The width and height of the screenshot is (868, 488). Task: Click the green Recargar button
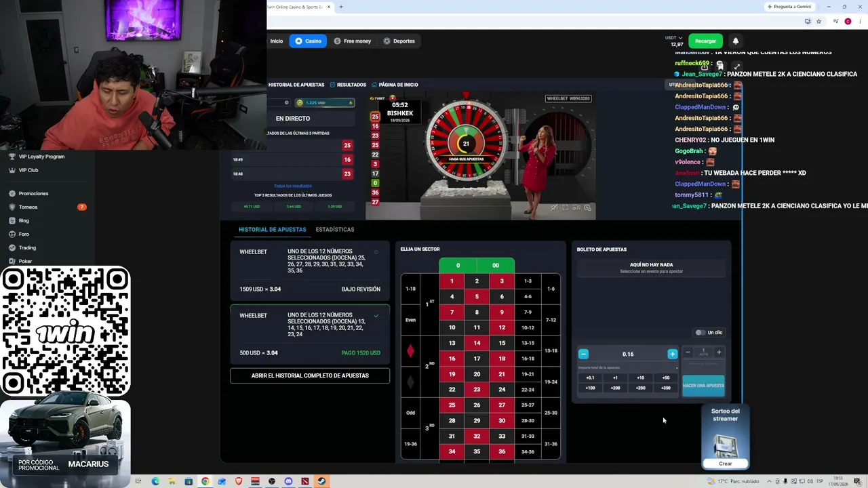tap(705, 41)
